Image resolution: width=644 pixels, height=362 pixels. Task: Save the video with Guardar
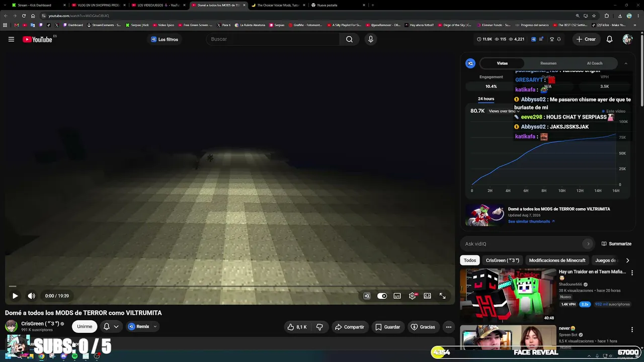point(387,327)
